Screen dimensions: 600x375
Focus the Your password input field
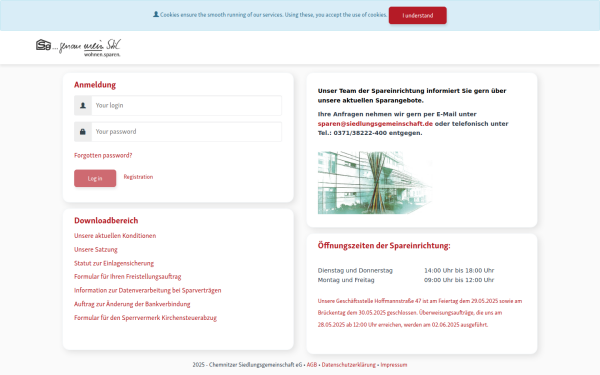point(186,132)
